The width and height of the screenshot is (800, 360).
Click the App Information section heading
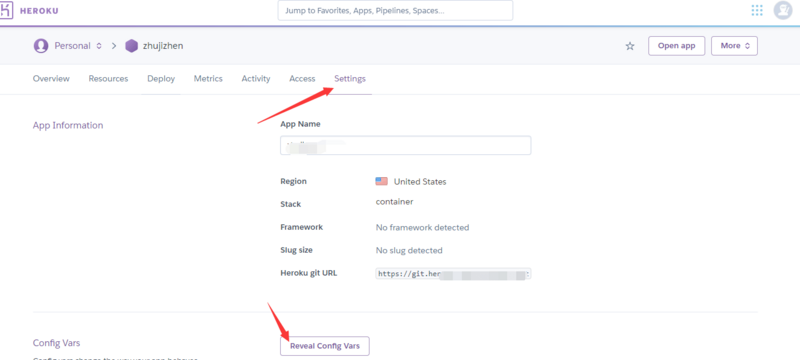pos(68,125)
